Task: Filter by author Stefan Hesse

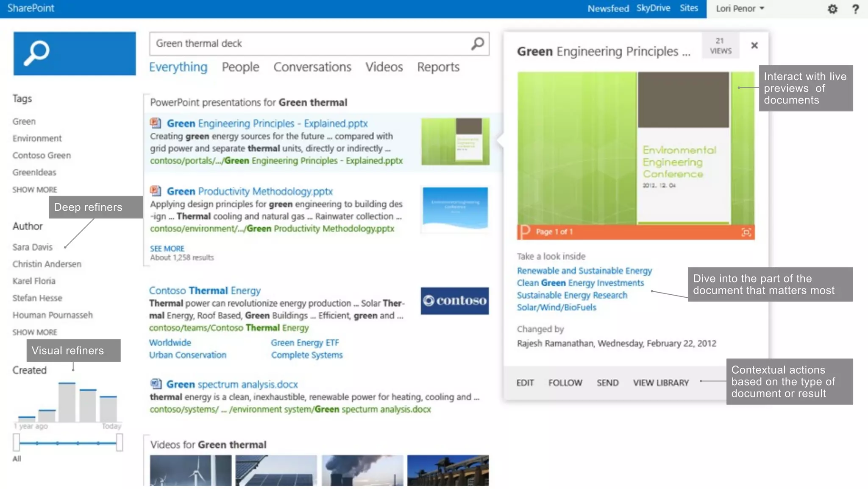Action: coord(37,298)
